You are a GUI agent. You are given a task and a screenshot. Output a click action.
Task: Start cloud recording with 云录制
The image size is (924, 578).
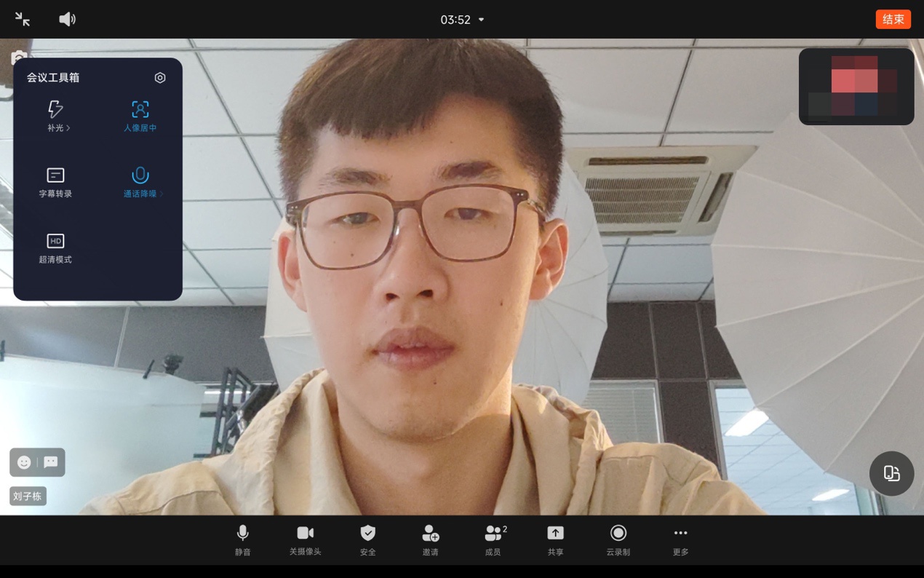[618, 541]
